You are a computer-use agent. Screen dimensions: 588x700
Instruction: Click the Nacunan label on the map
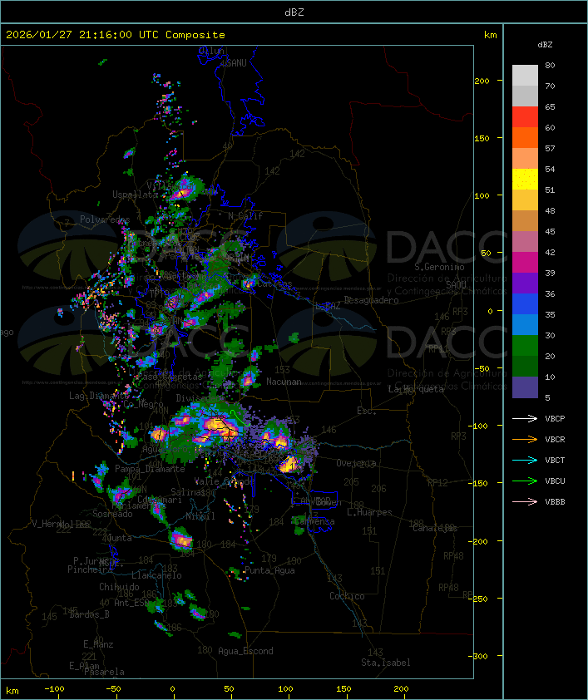(283, 382)
